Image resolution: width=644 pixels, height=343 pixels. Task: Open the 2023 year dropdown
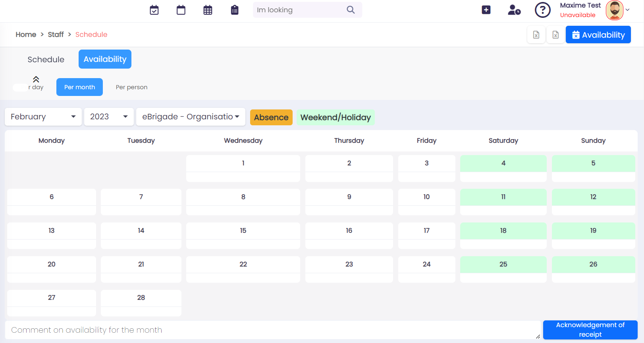[x=109, y=117]
